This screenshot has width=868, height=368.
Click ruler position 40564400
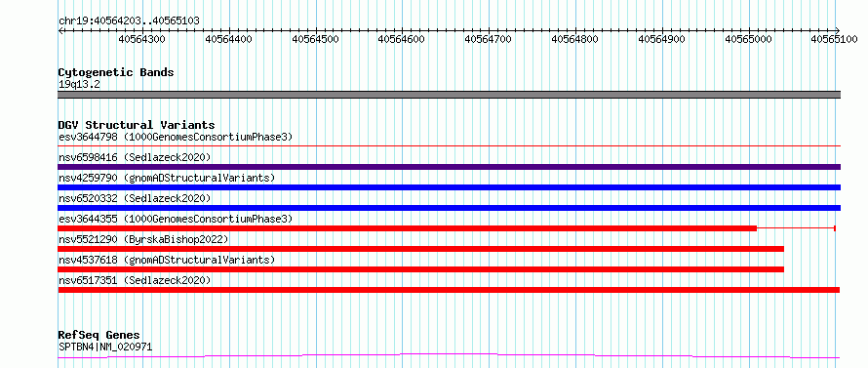(x=228, y=39)
